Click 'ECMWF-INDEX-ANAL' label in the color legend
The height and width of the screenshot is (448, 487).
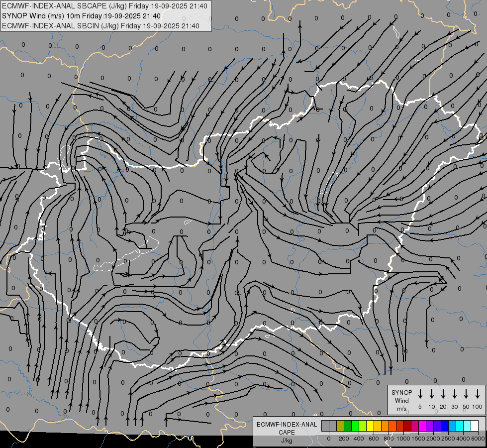(x=287, y=425)
